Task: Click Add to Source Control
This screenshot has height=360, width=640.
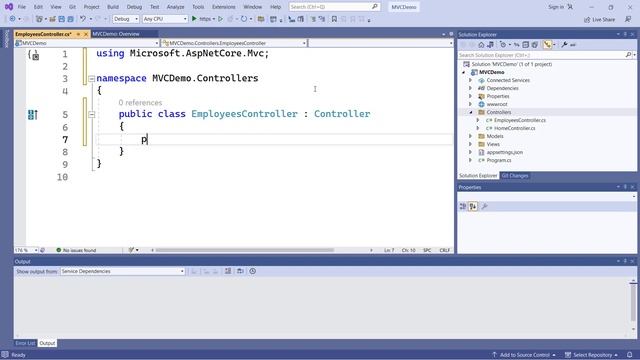Action: coord(524,355)
